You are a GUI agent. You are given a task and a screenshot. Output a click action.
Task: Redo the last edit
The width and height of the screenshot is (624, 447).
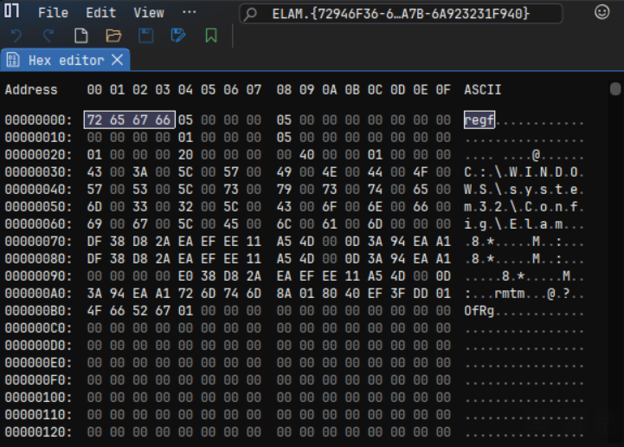tap(49, 36)
